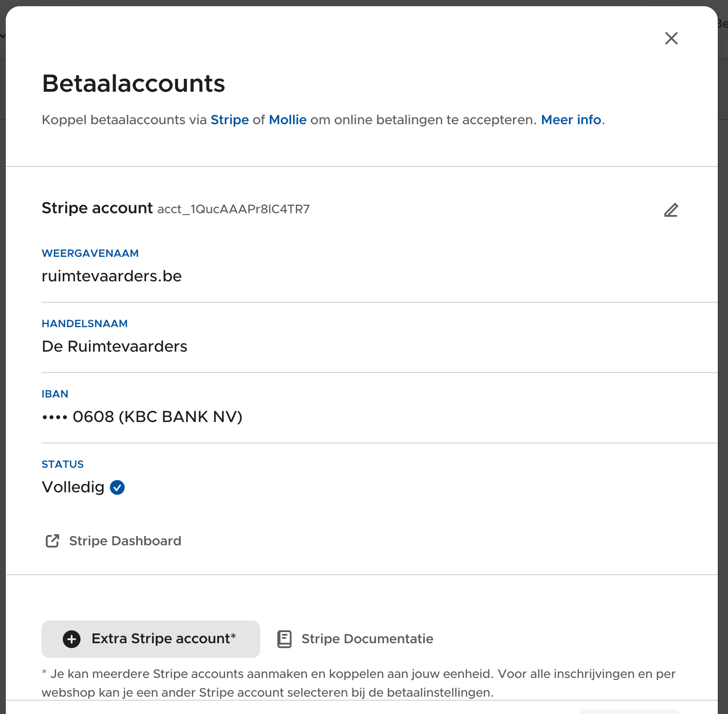Click the display name ruimtevaarders.be
The height and width of the screenshot is (714, 728).
click(x=112, y=276)
